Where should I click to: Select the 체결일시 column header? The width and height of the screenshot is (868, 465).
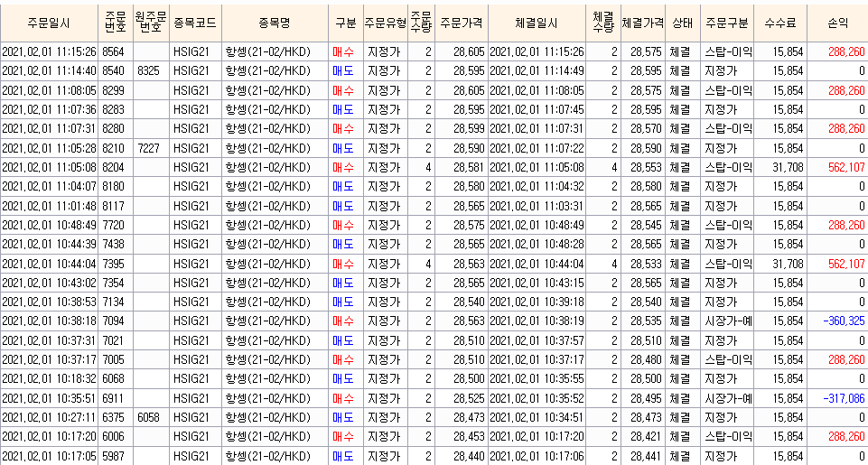click(x=537, y=22)
